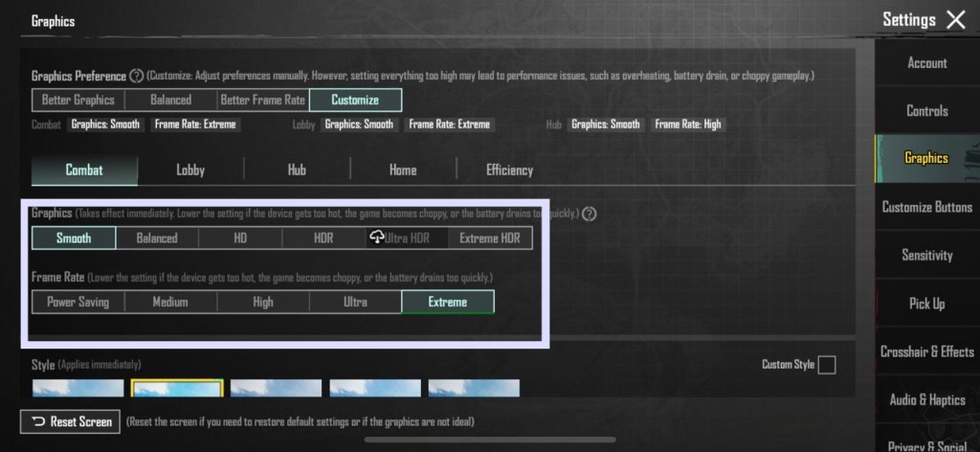Set graphics quality to Balanced

[x=157, y=238]
